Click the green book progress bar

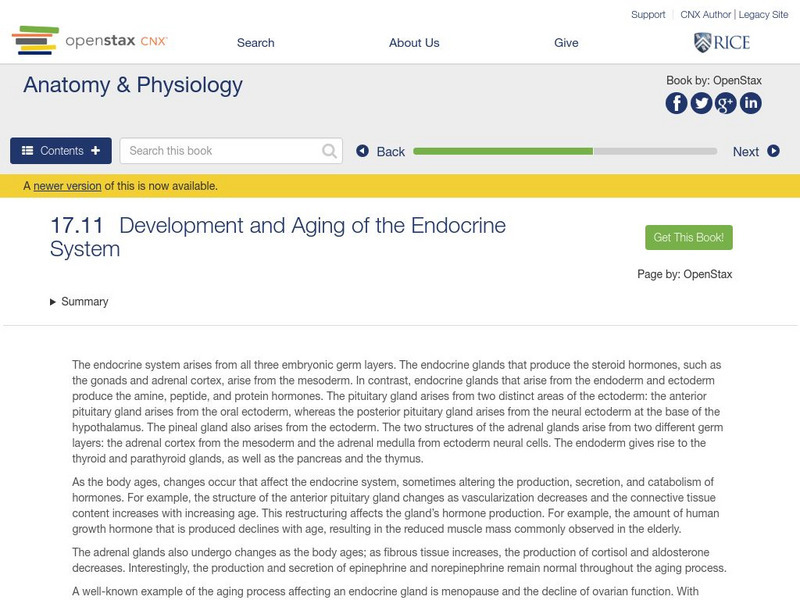[x=503, y=151]
